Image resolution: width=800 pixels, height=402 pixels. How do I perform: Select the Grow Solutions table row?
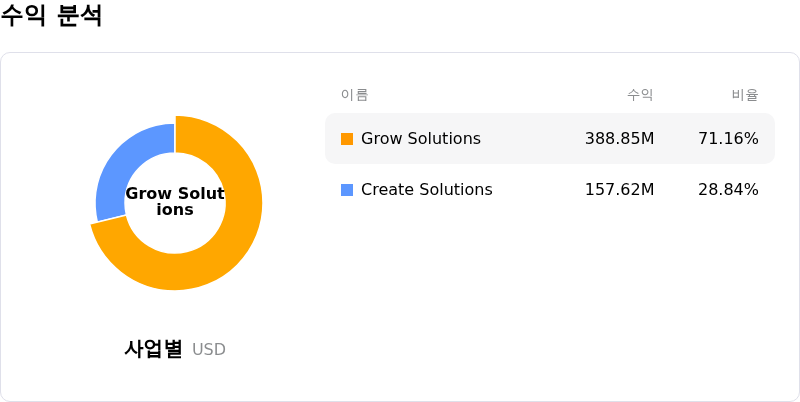point(549,138)
